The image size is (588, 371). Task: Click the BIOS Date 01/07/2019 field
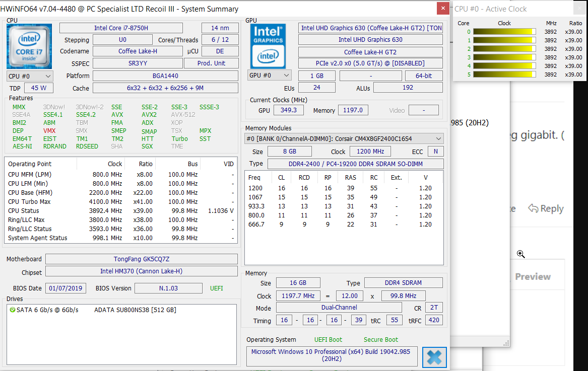coord(66,288)
